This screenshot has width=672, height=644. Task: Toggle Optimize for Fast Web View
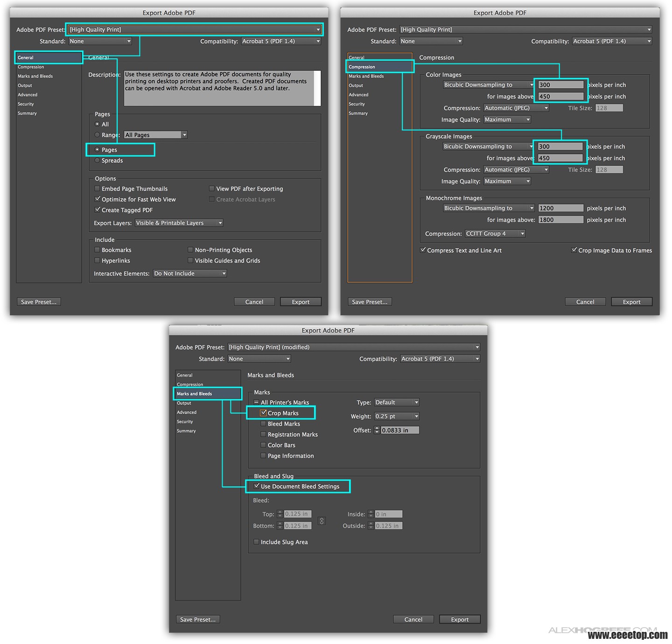(97, 199)
